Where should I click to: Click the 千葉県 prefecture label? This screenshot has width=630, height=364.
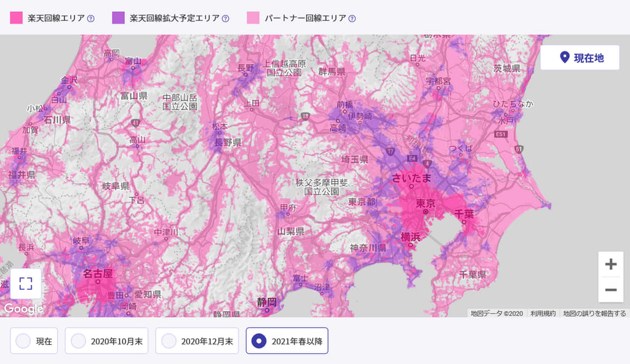click(472, 274)
